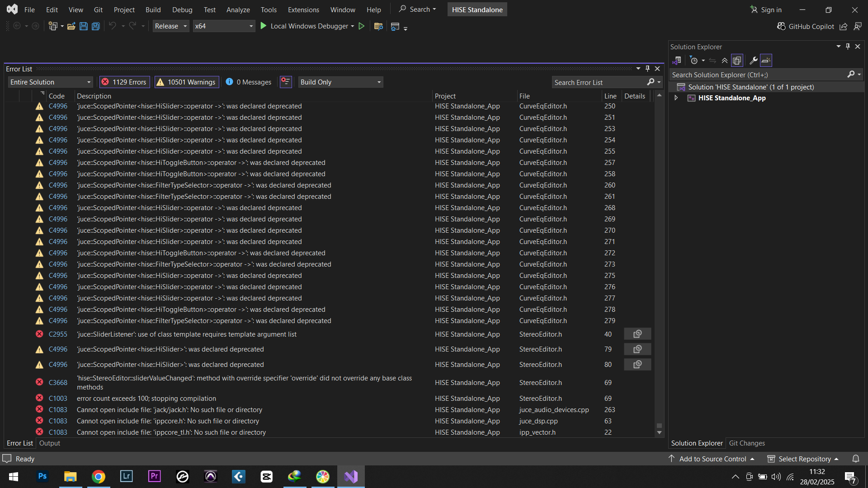Open the Build menu

(x=153, y=9)
